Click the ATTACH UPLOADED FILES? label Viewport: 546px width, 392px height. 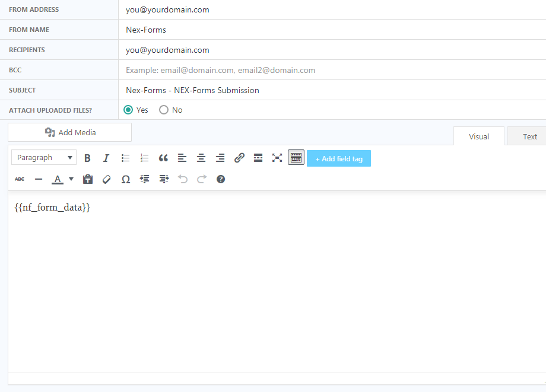(50, 110)
